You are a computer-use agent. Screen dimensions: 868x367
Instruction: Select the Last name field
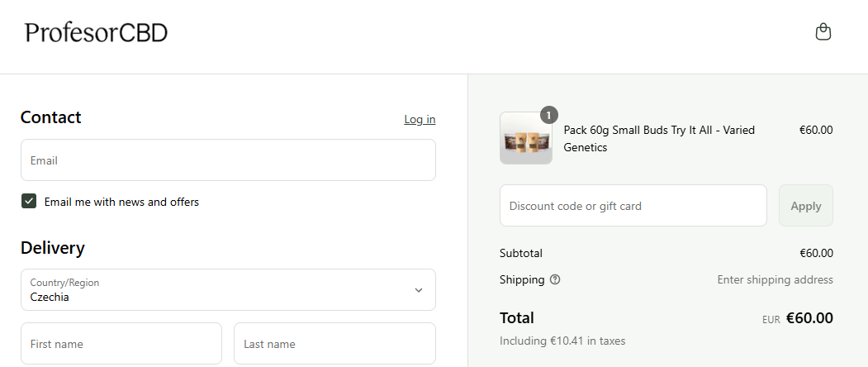pos(334,344)
